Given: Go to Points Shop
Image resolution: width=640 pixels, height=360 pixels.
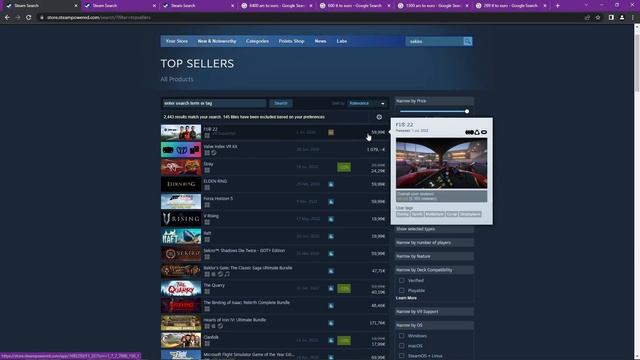Looking at the screenshot, I should (x=291, y=41).
